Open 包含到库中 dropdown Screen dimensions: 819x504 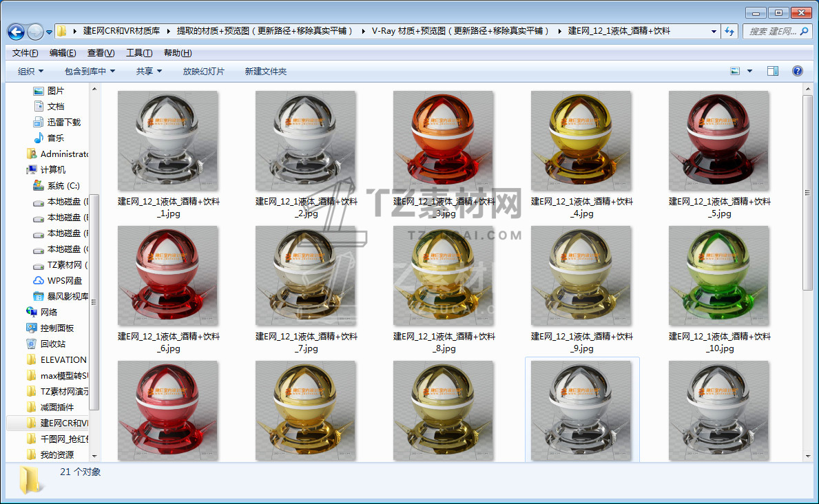coord(90,71)
